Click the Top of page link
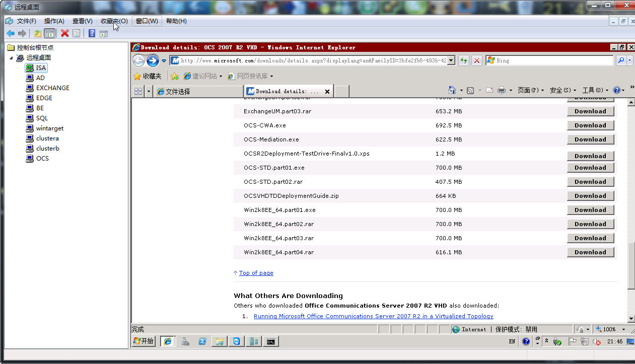This screenshot has width=635, height=364. pyautogui.click(x=256, y=273)
